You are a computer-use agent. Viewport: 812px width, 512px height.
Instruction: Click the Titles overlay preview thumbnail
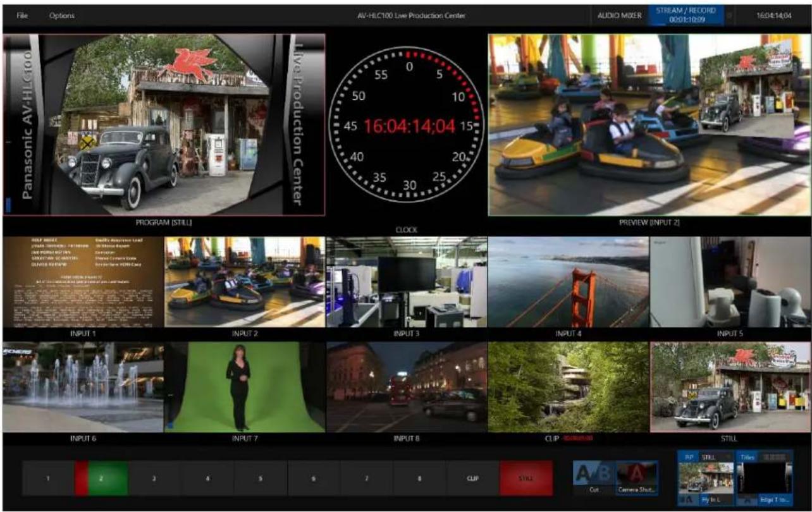765,478
